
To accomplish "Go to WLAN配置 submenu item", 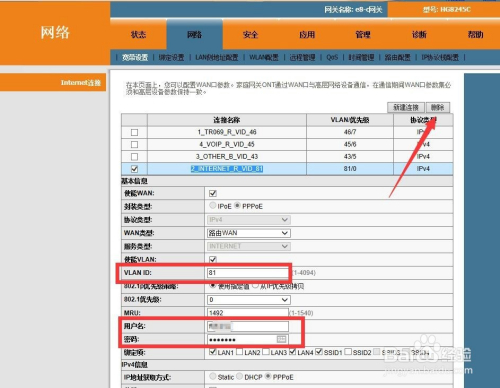I will [x=264, y=57].
